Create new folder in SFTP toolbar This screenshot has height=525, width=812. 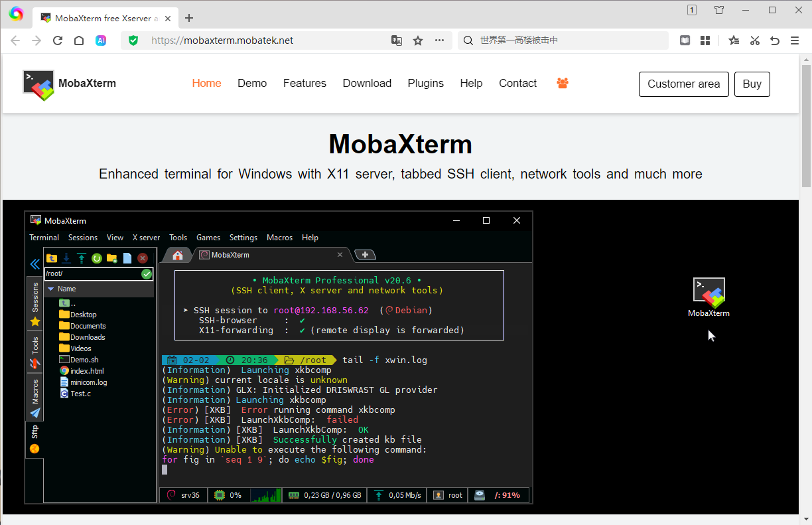pyautogui.click(x=112, y=258)
